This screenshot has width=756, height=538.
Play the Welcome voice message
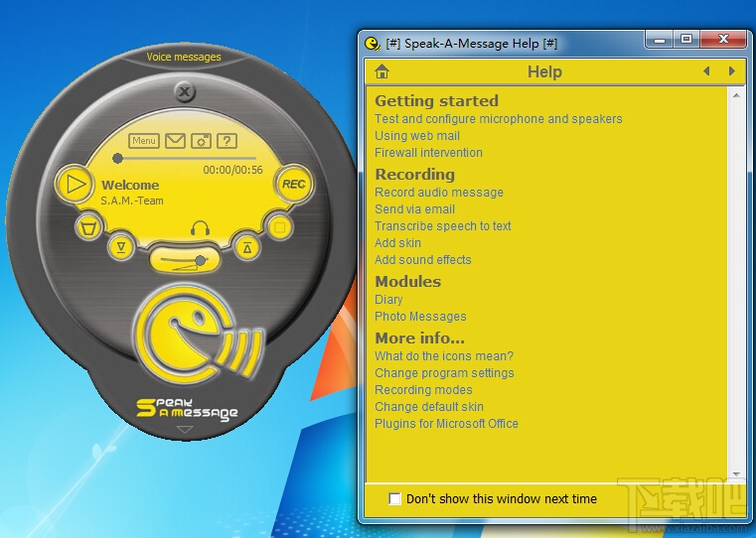pyautogui.click(x=76, y=184)
